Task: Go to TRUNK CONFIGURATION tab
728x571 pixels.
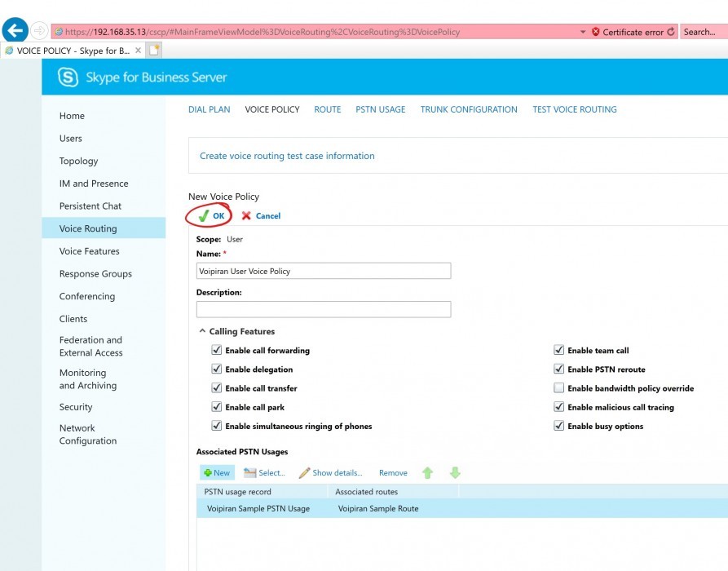Action: [x=469, y=109]
